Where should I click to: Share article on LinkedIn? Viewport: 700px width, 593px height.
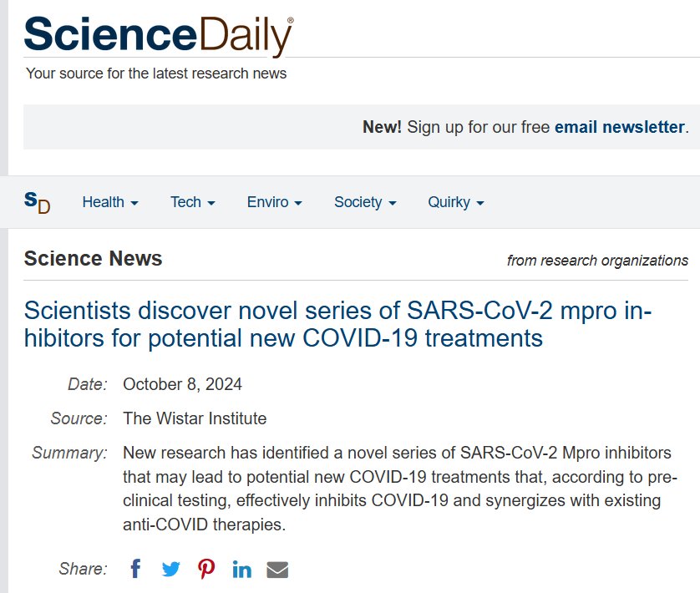(242, 570)
